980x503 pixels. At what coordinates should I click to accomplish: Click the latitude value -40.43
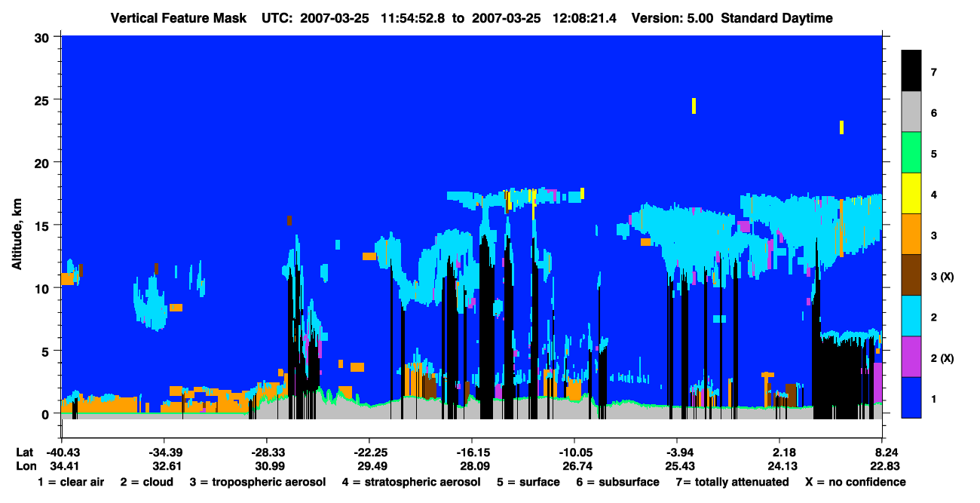pos(62,452)
